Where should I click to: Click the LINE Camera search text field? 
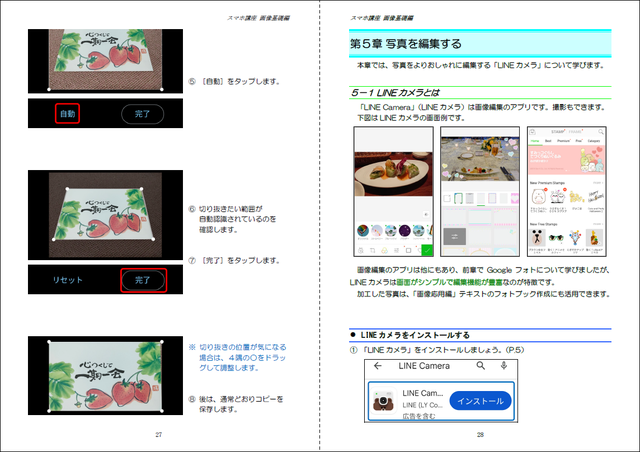coord(424,366)
